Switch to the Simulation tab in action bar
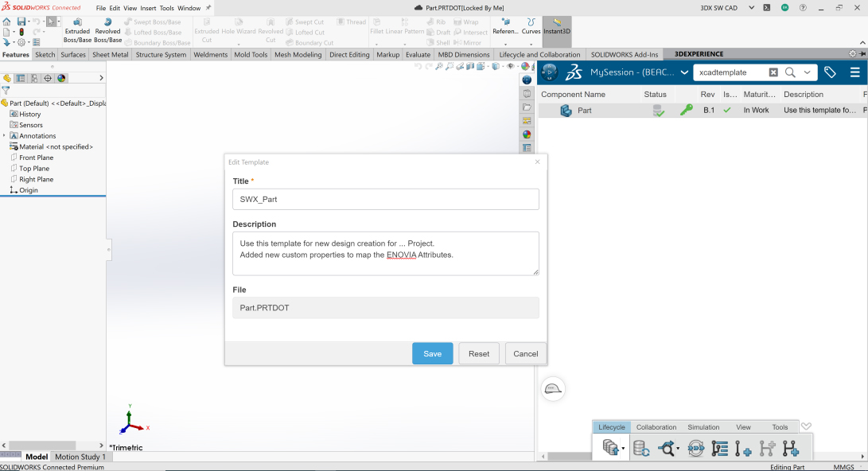The height and width of the screenshot is (471, 868). (x=703, y=427)
